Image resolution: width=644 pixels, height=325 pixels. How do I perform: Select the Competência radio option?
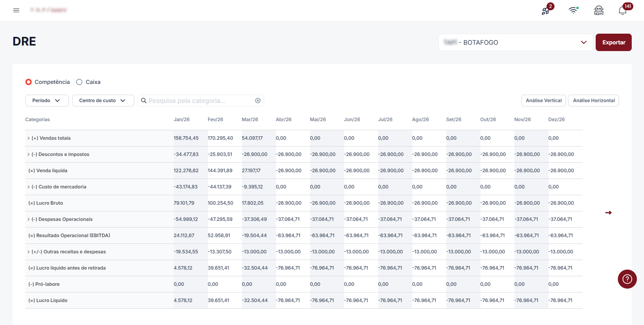29,82
